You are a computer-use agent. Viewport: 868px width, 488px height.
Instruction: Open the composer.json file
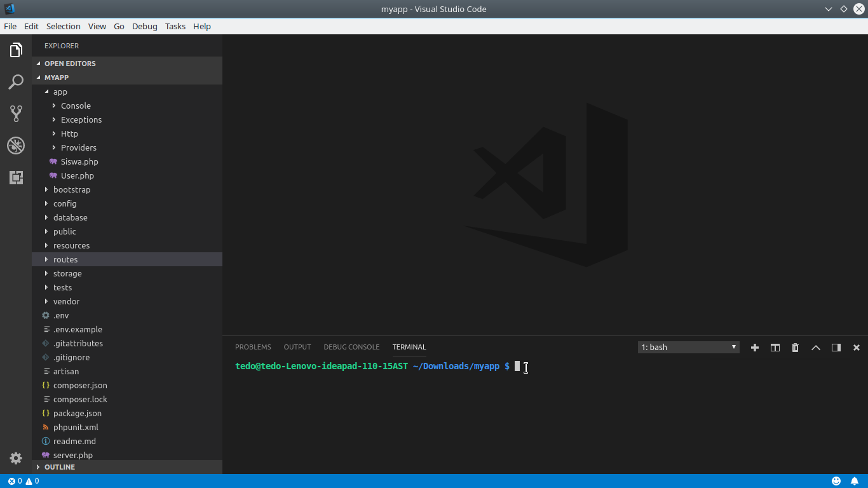point(127,385)
